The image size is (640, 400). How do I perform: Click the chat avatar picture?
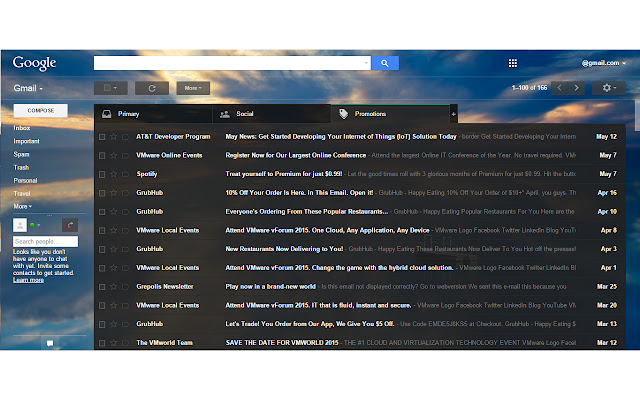pyautogui.click(x=20, y=225)
